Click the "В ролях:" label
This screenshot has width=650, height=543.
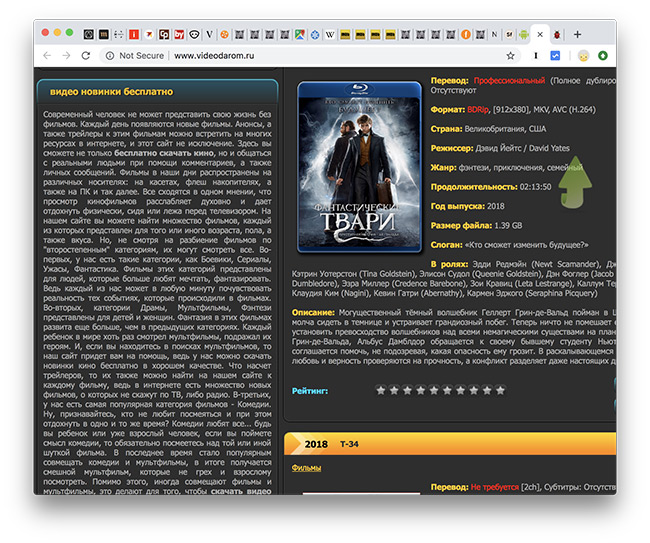449,264
